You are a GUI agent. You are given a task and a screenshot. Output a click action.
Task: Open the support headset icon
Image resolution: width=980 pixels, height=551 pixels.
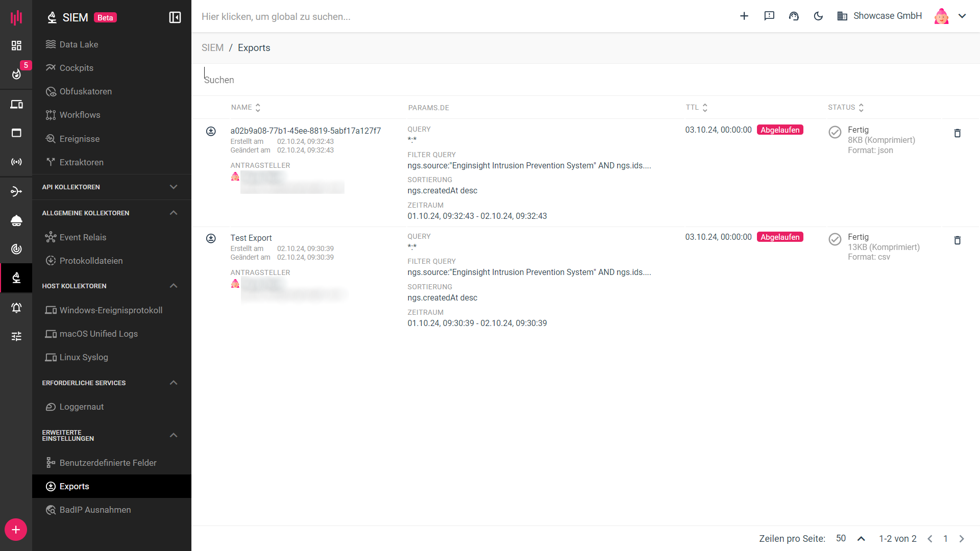pyautogui.click(x=794, y=16)
